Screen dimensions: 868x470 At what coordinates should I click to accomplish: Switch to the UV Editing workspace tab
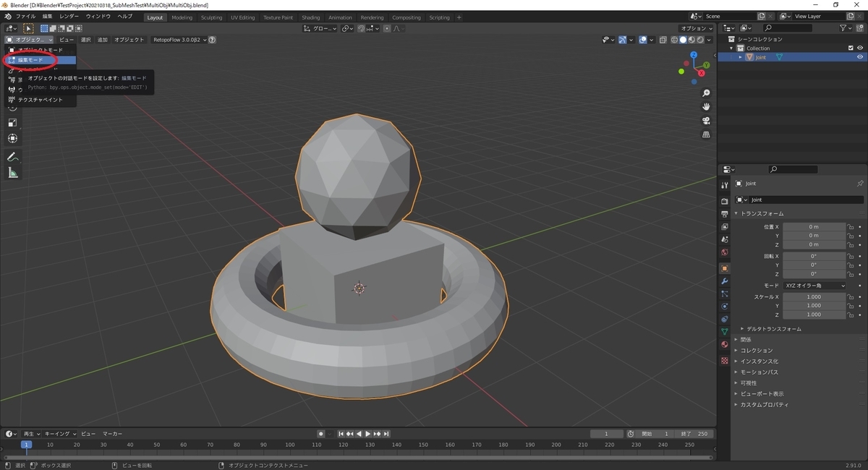tap(243, 17)
